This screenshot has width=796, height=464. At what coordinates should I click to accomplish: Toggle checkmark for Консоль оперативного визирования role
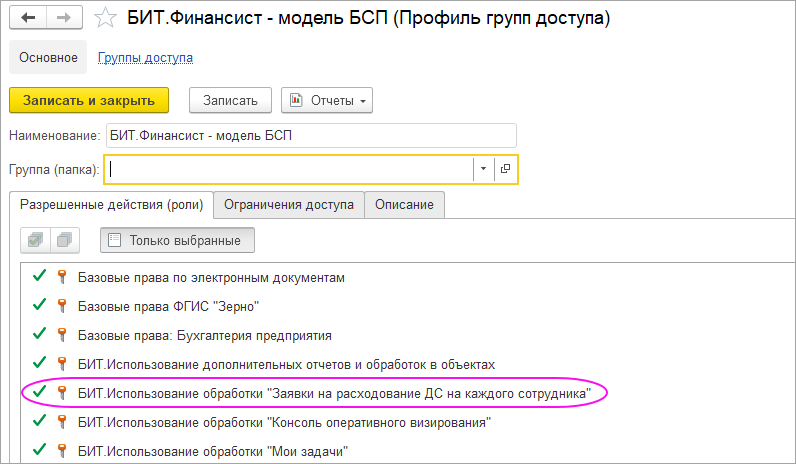[39, 420]
